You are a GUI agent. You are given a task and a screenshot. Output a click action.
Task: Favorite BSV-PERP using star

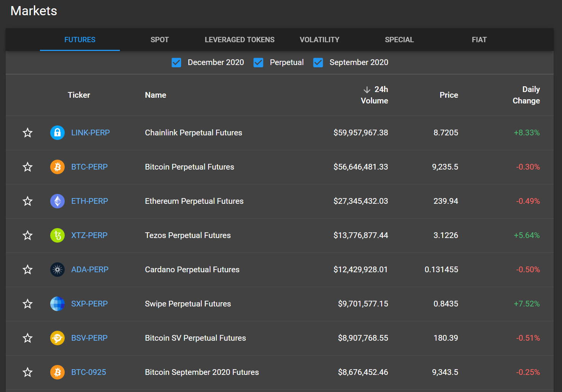pyautogui.click(x=27, y=338)
